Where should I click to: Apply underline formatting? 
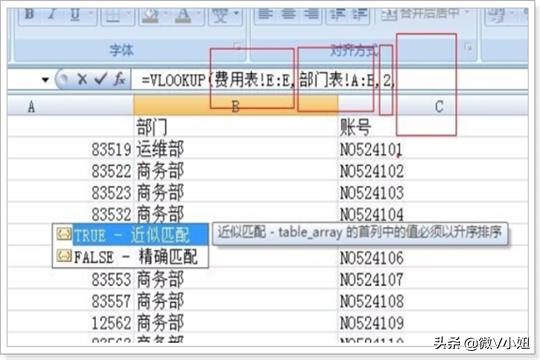(75, 14)
